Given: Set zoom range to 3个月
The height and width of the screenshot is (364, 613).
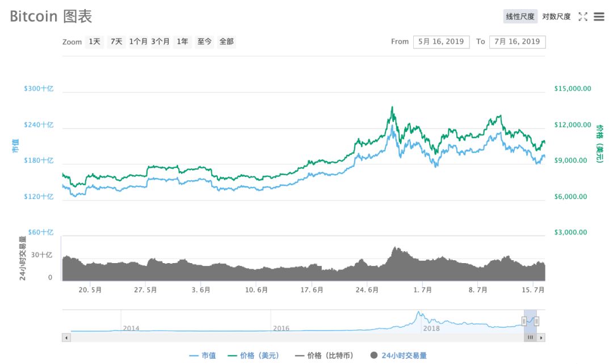Looking at the screenshot, I should click(160, 41).
